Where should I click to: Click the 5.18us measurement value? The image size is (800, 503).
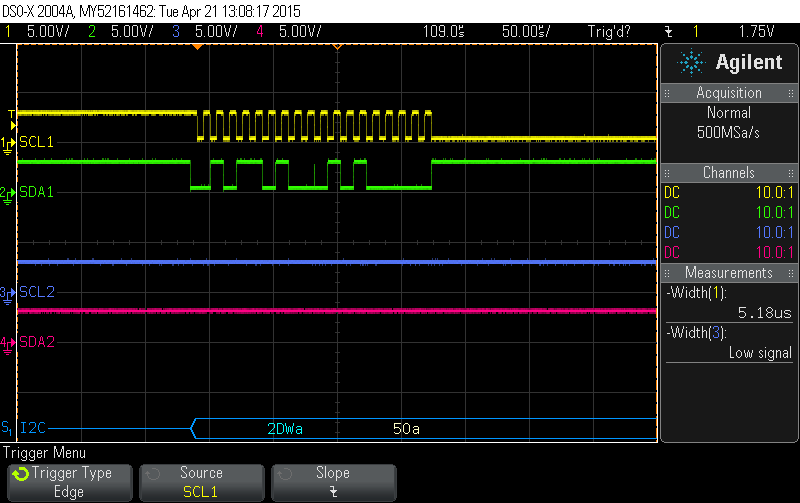click(x=764, y=313)
